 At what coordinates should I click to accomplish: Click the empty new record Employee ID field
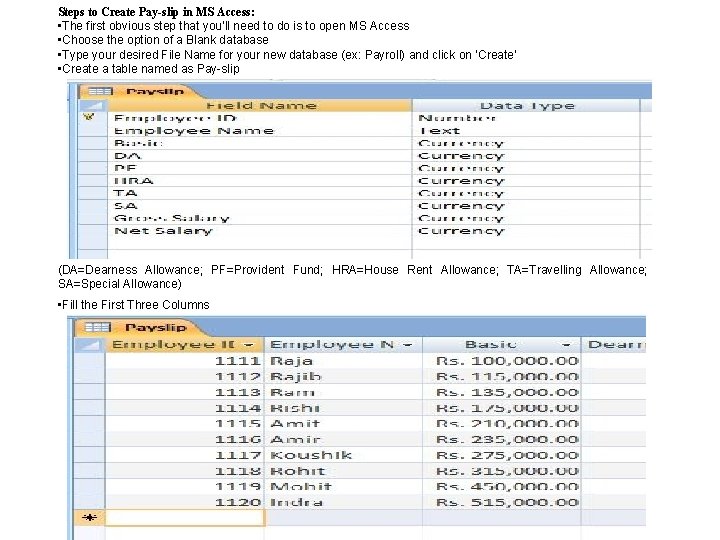click(185, 518)
